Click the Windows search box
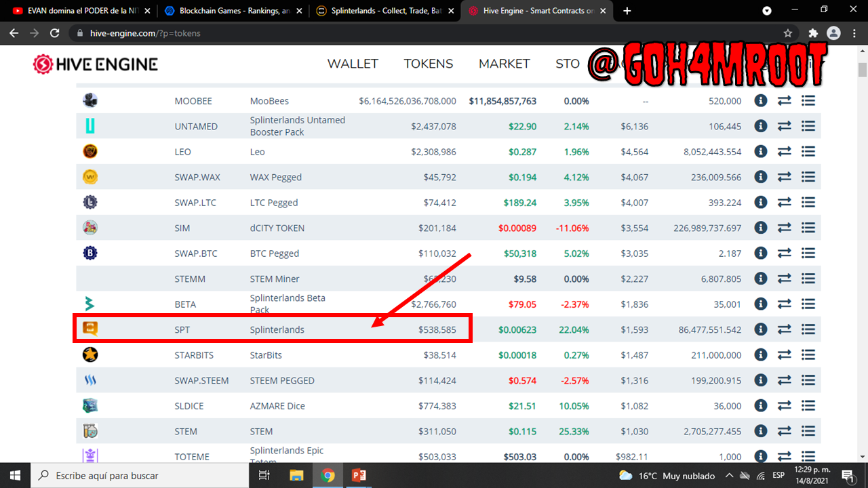 [x=139, y=475]
